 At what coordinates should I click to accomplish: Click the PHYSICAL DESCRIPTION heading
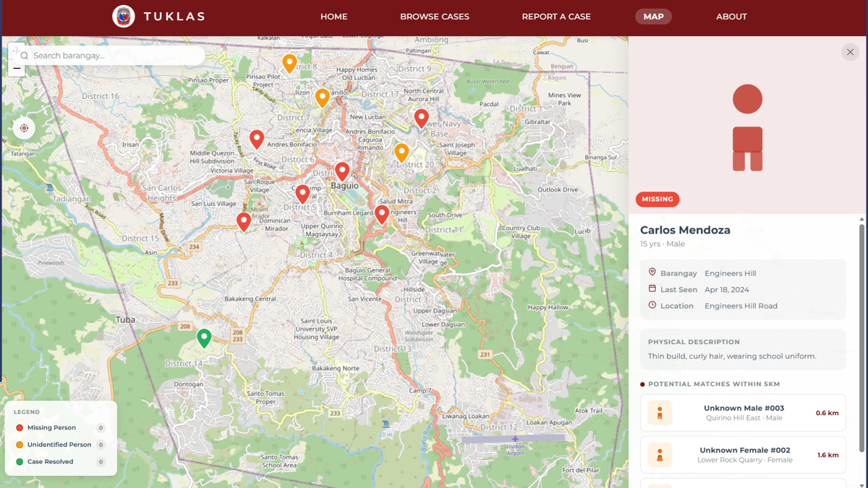click(x=694, y=342)
